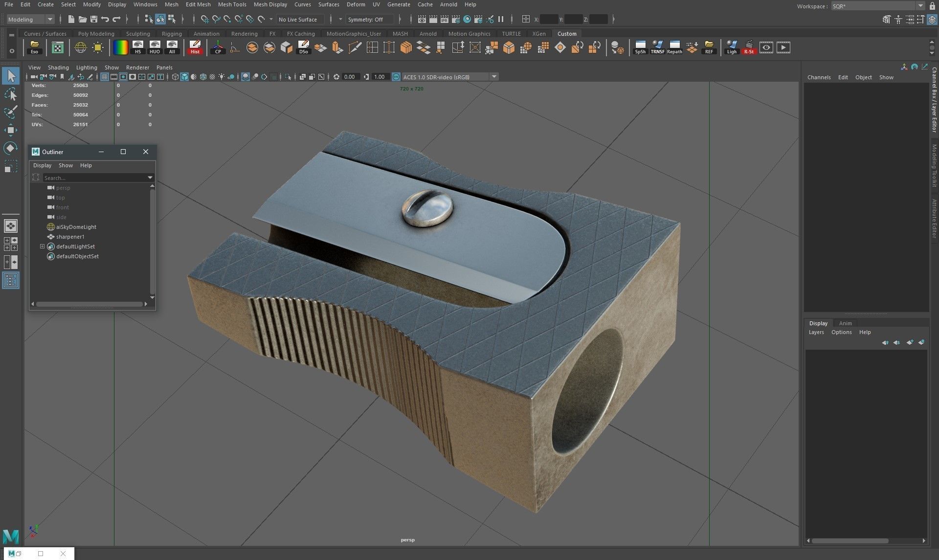Open the Outliner search filter dropdown

click(150, 178)
